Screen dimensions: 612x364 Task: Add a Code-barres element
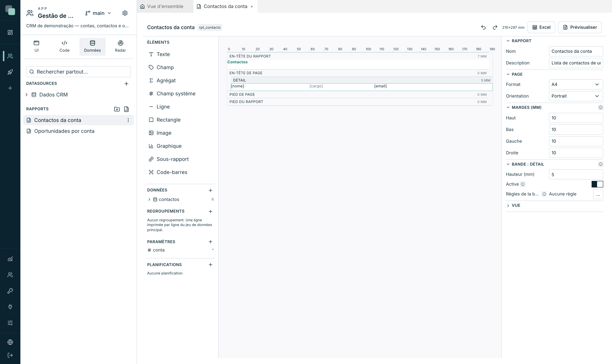181,172
